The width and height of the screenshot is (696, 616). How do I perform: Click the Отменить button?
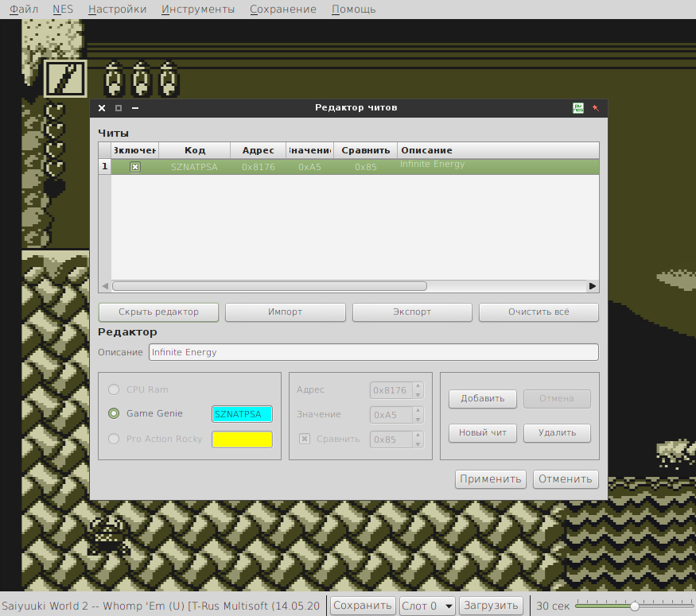[566, 479]
